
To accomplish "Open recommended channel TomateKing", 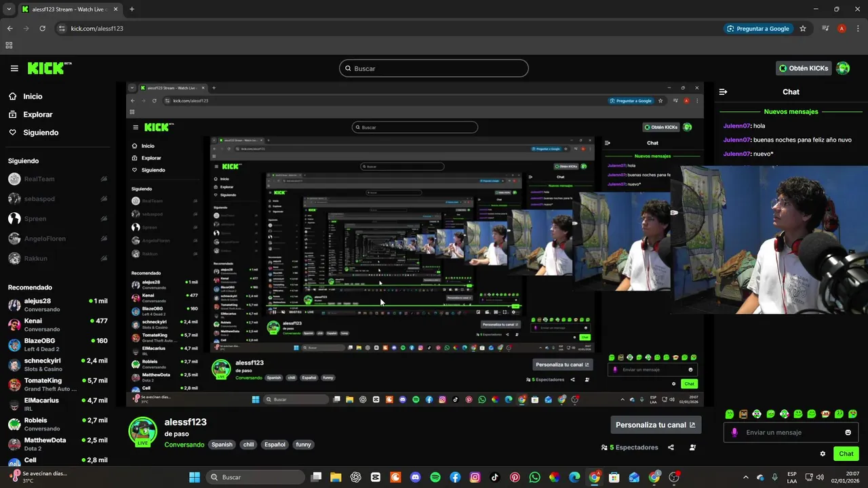I will pyautogui.click(x=58, y=384).
